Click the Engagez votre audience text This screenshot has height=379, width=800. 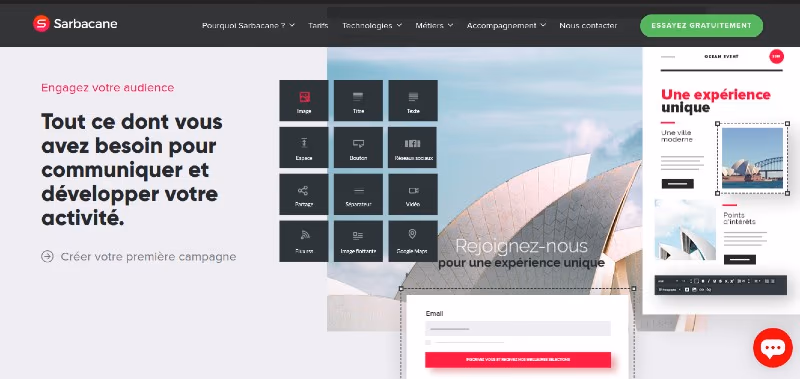[x=108, y=88]
